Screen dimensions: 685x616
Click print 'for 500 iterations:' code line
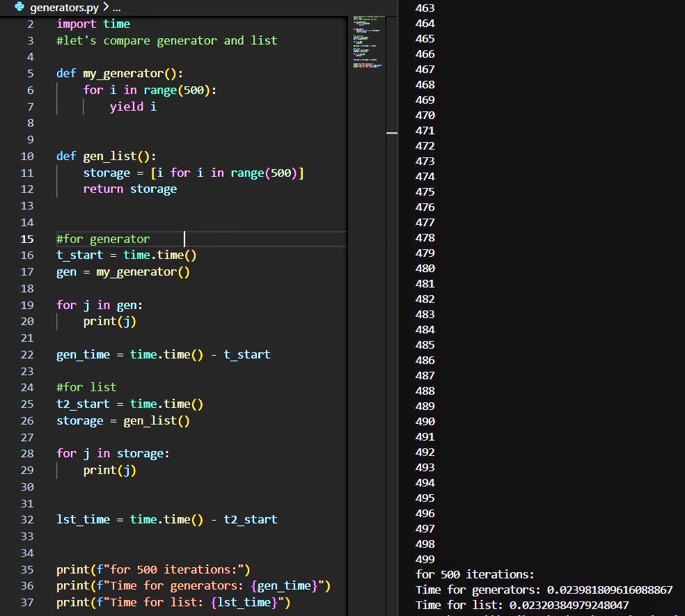pos(153,569)
